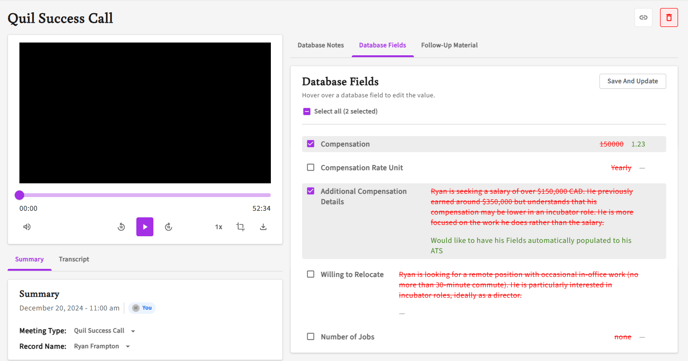Start the recording with the purple play button
Image resolution: width=688 pixels, height=361 pixels.
click(x=145, y=227)
